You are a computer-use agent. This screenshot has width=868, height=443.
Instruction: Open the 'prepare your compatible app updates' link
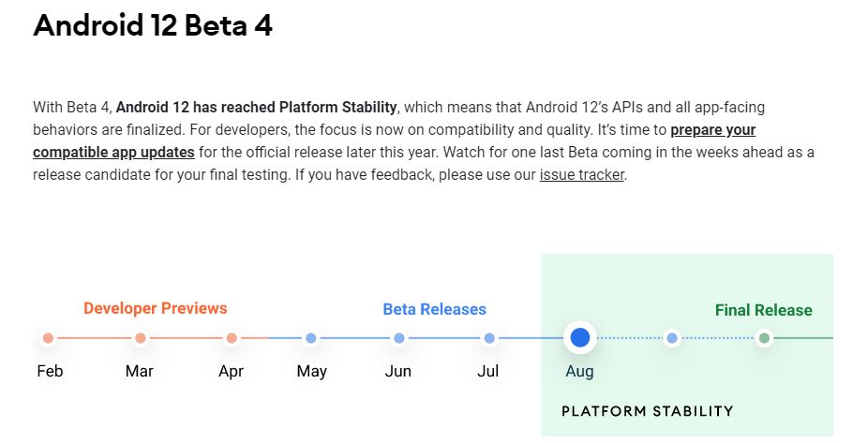point(113,152)
